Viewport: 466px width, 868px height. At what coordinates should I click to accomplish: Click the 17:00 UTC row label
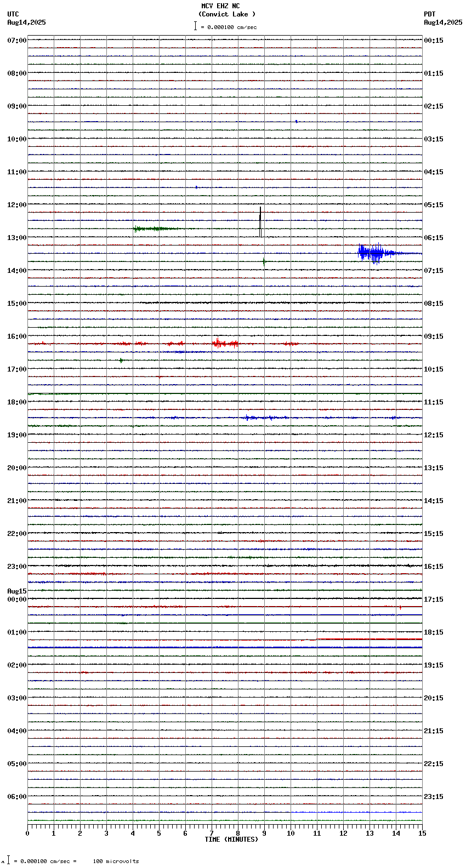17,369
